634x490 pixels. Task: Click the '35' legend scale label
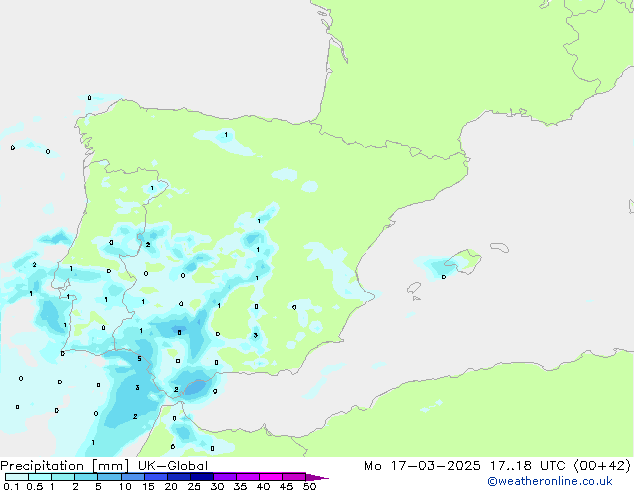[x=240, y=486]
